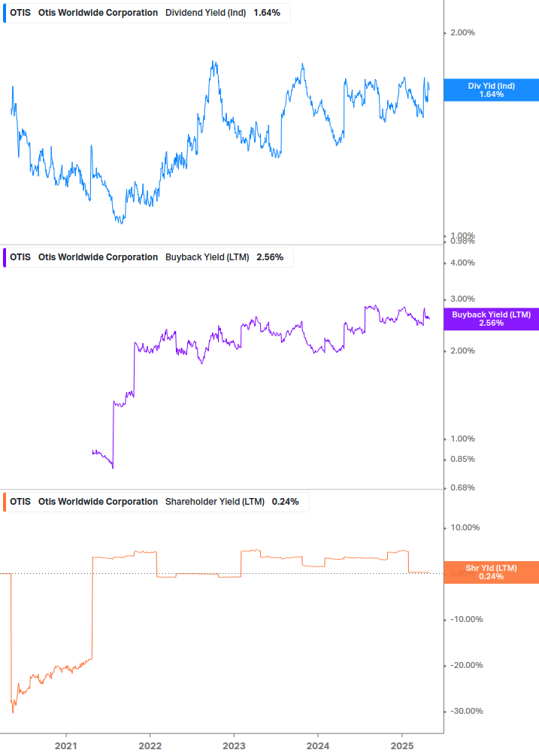This screenshot has width=539, height=756.
Task: Click the 2021 label on the time axis
Action: pos(65,746)
